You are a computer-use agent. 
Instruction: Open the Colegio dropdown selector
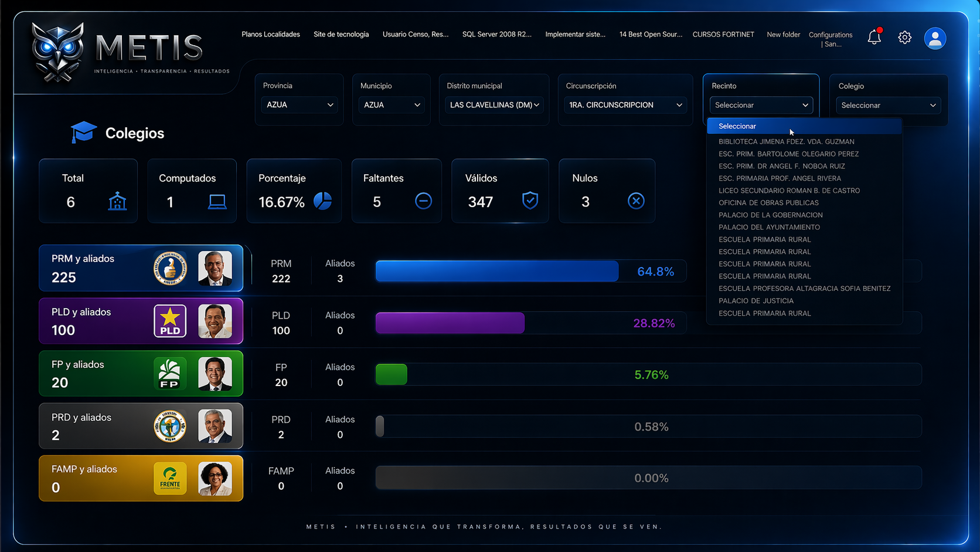point(888,106)
